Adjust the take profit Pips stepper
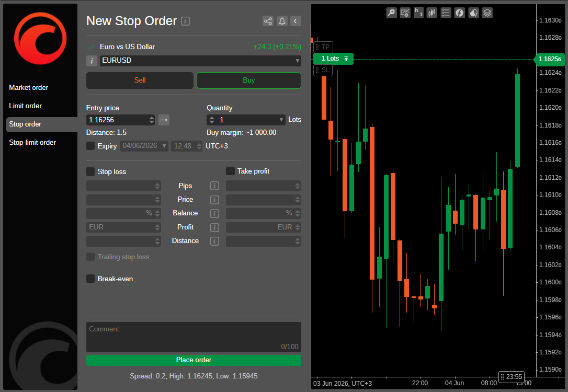The height and width of the screenshot is (392, 568). coord(298,186)
